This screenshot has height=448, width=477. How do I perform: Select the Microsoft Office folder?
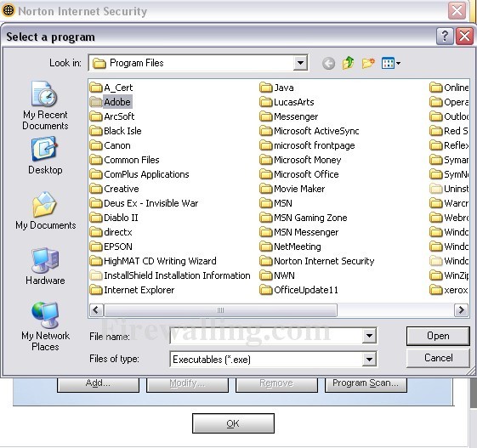click(299, 174)
